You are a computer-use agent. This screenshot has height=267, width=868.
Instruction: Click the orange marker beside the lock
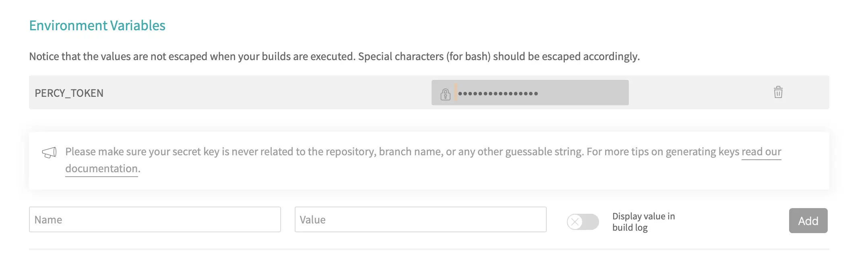[x=455, y=92]
